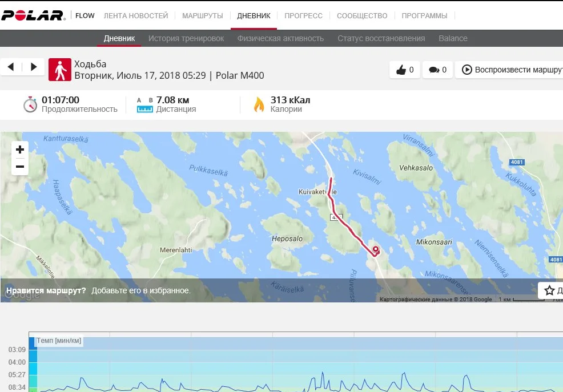This screenshot has width=563, height=392.
Task: Go to previous training with left arrow
Action: (11, 67)
